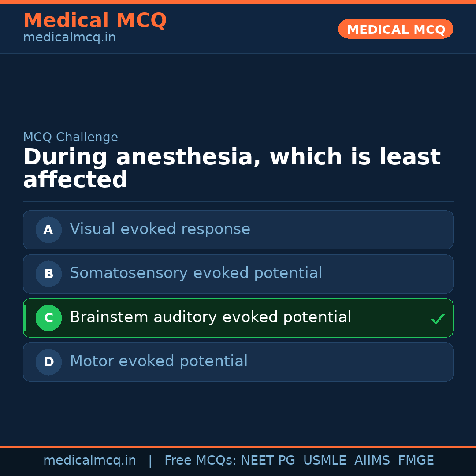Click the Medical MCQ orange header title
Viewport: 476px width, 476px height.
[x=95, y=21]
